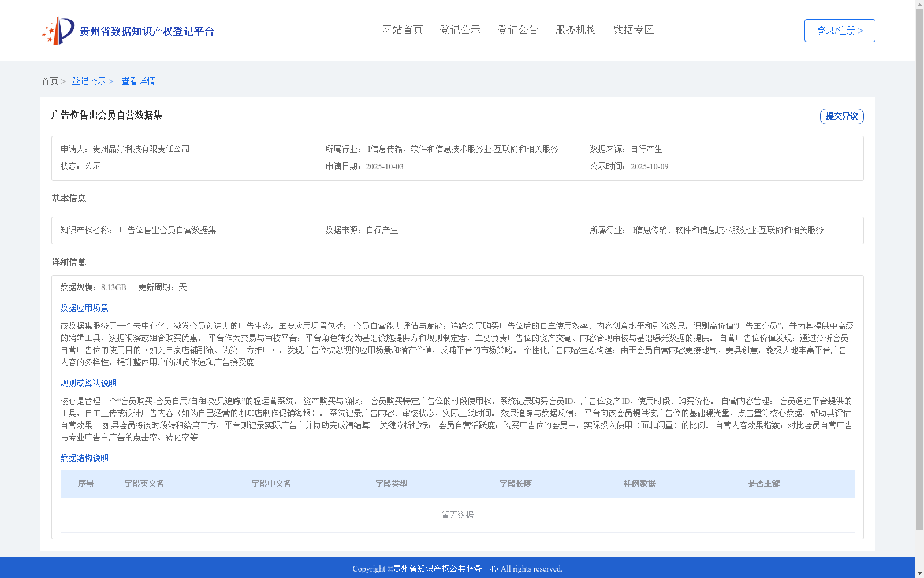Click the vertical scrollbar thumb
This screenshot has width=924, height=578.
920,269
